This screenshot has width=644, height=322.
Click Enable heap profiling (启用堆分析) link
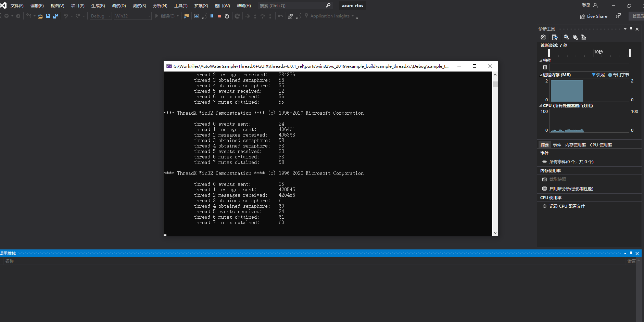pyautogui.click(x=571, y=189)
